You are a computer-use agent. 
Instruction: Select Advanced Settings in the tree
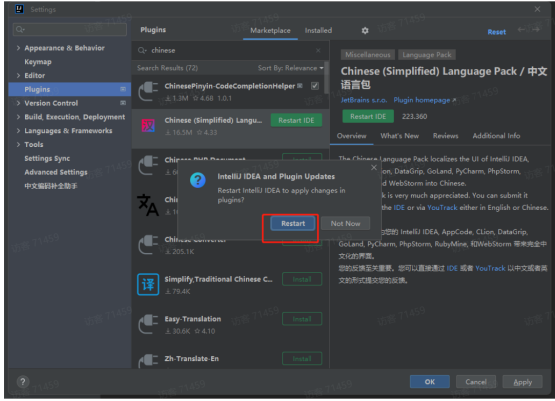56,172
